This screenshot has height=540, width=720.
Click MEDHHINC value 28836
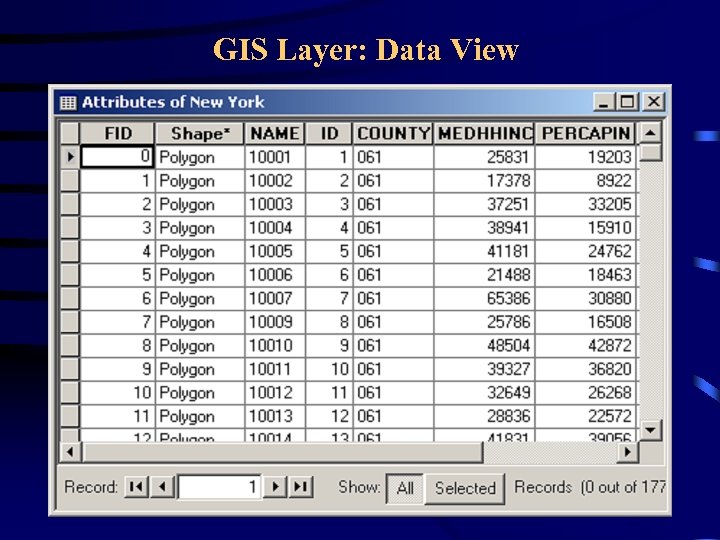(x=484, y=416)
